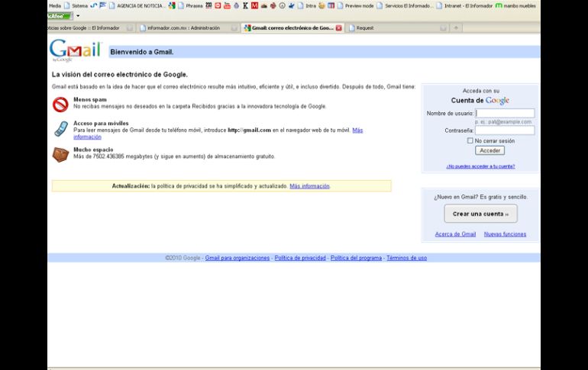This screenshot has width=588, height=370.
Task: Open the Phrasea bookmark
Action: [190, 5]
